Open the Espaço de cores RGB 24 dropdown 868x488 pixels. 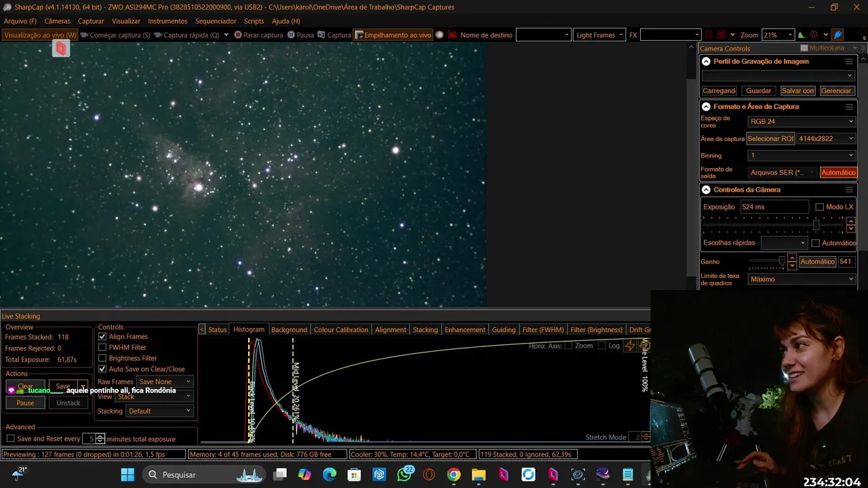[x=801, y=121]
